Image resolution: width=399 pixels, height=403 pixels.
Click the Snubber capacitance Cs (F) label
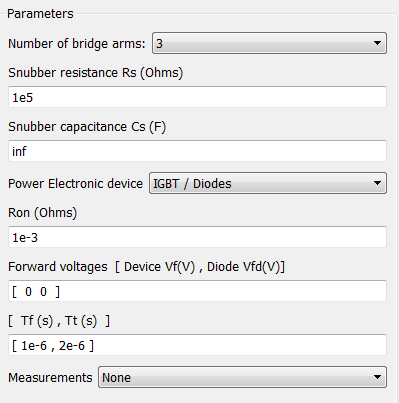click(x=87, y=127)
